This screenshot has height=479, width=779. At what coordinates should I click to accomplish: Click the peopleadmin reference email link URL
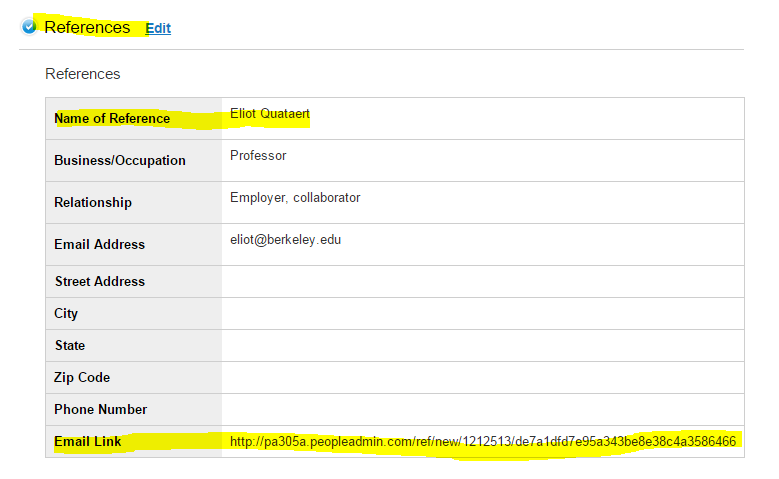tap(483, 441)
